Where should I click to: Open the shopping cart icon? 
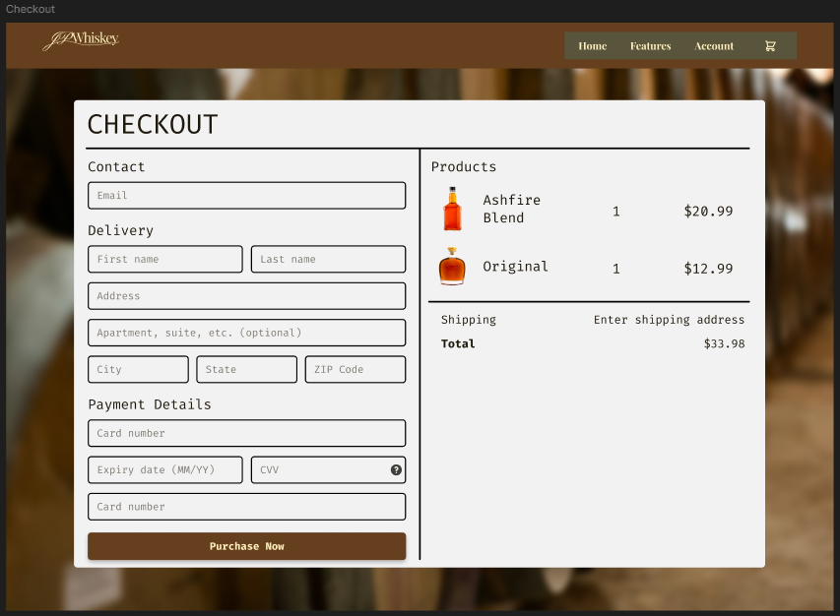pos(770,46)
